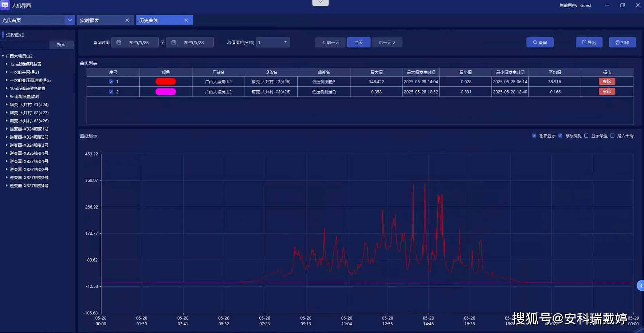
Task: Expand 12n故障解列装置 tree node
Action: pyautogui.click(x=7, y=64)
